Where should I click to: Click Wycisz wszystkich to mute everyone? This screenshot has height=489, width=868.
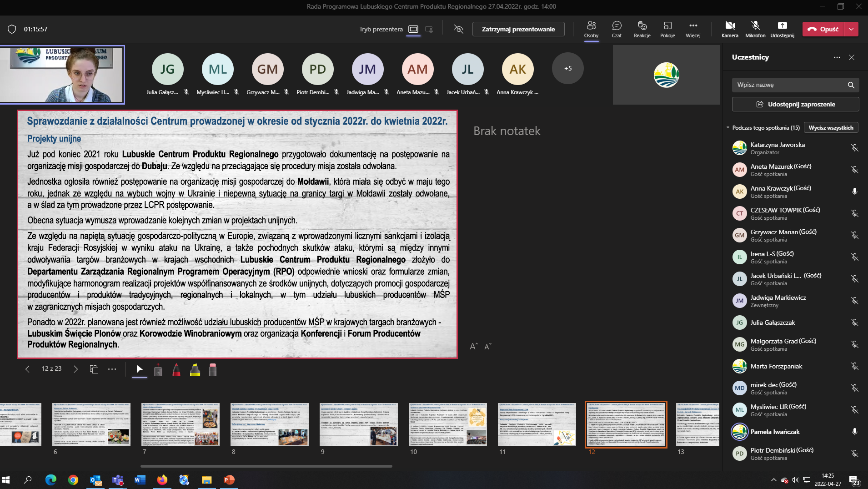click(831, 128)
